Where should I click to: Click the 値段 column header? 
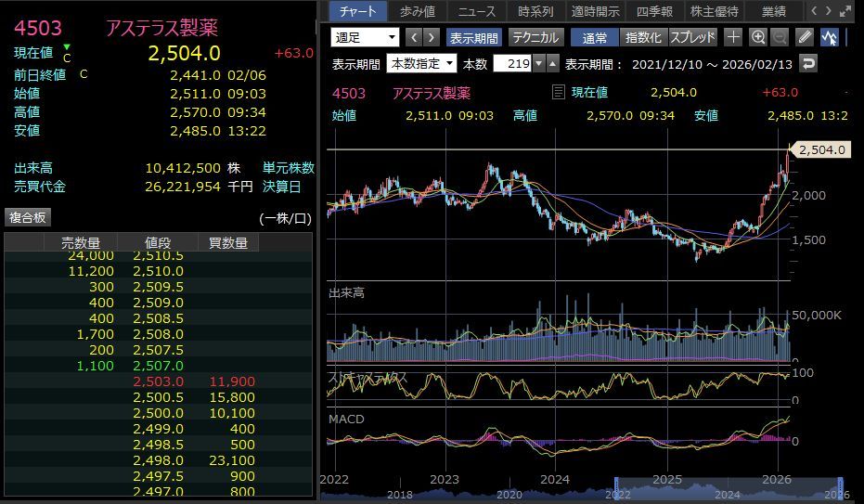click(158, 242)
